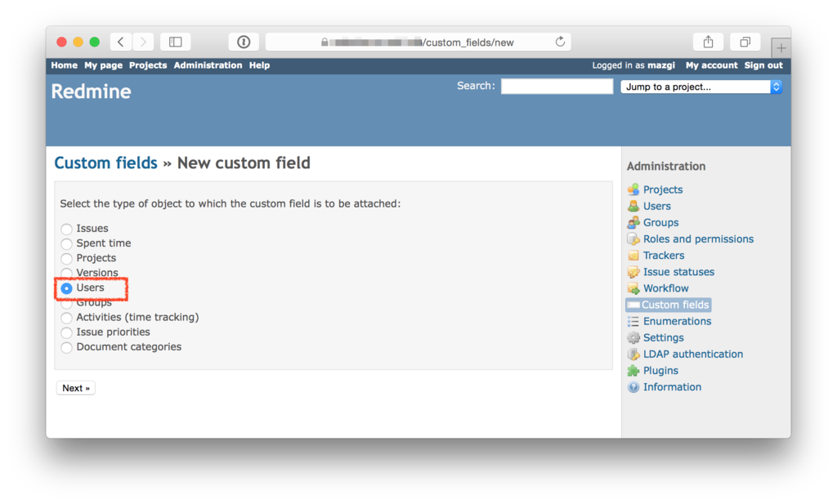Click the Plugins puzzle icon
The height and width of the screenshot is (504, 837).
633,371
